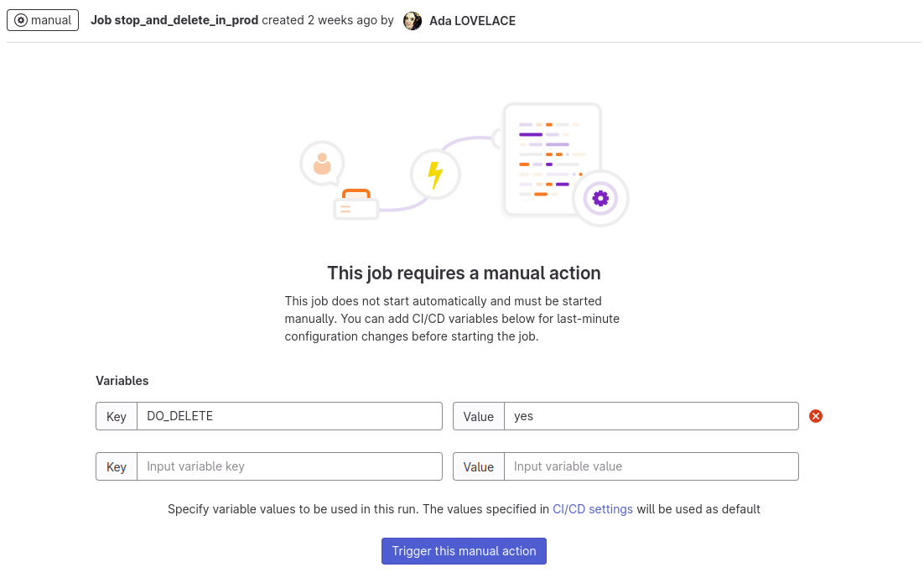This screenshot has height=583, width=924.
Task: Remove the DO_DELETE variable row
Action: (x=815, y=416)
